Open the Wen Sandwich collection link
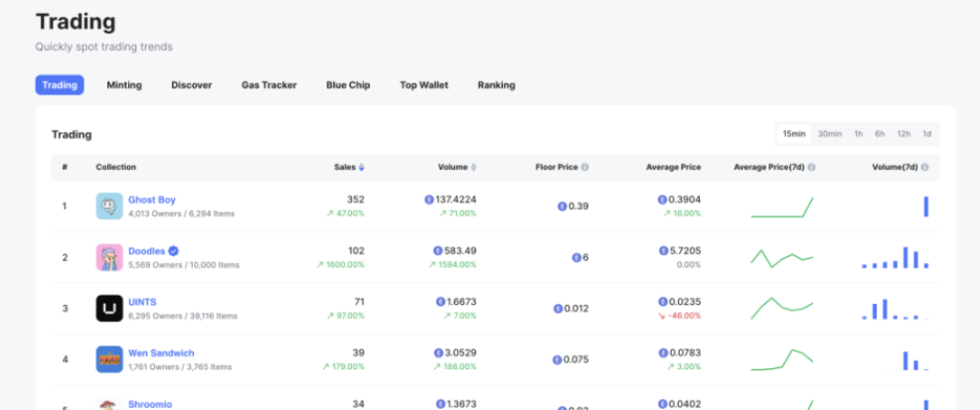This screenshot has height=410, width=980. tap(161, 352)
